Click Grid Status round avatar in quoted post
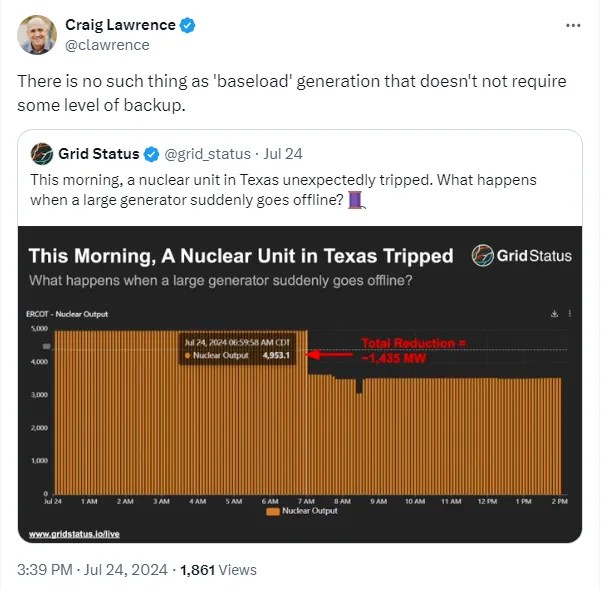Image resolution: width=602 pixels, height=590 pixels. coord(42,154)
